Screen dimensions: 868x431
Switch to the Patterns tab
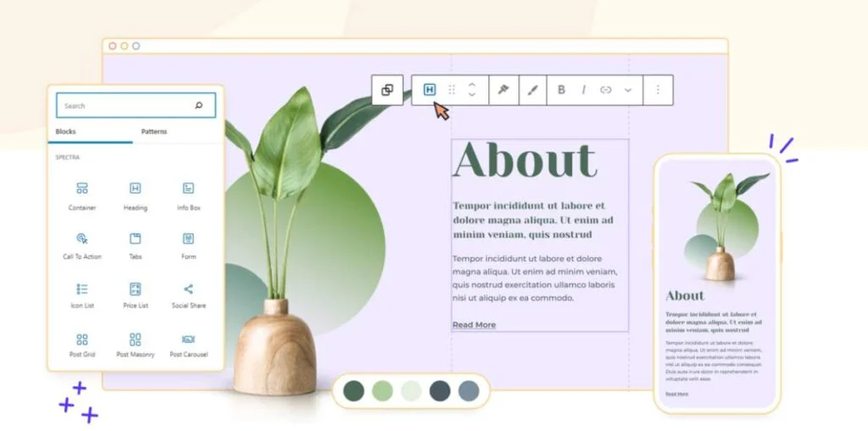(153, 132)
